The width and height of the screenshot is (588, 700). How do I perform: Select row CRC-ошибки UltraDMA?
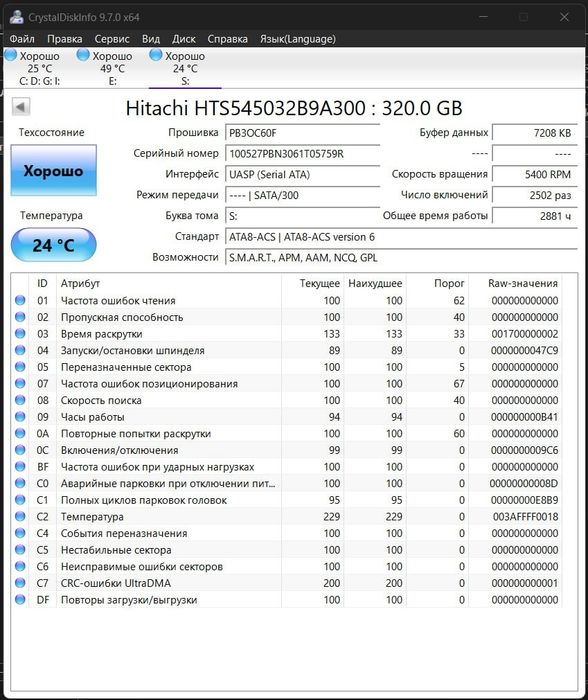tap(287, 583)
